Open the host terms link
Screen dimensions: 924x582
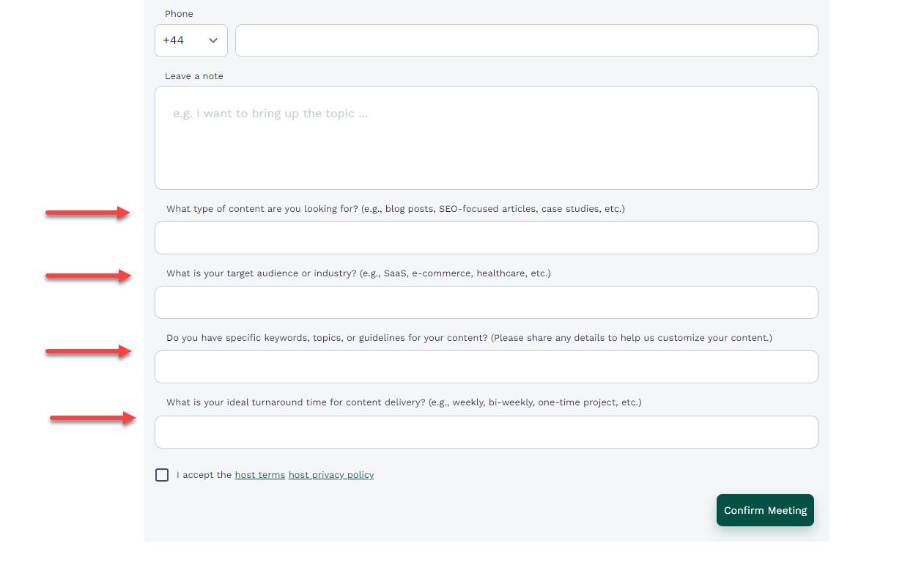pyautogui.click(x=259, y=475)
